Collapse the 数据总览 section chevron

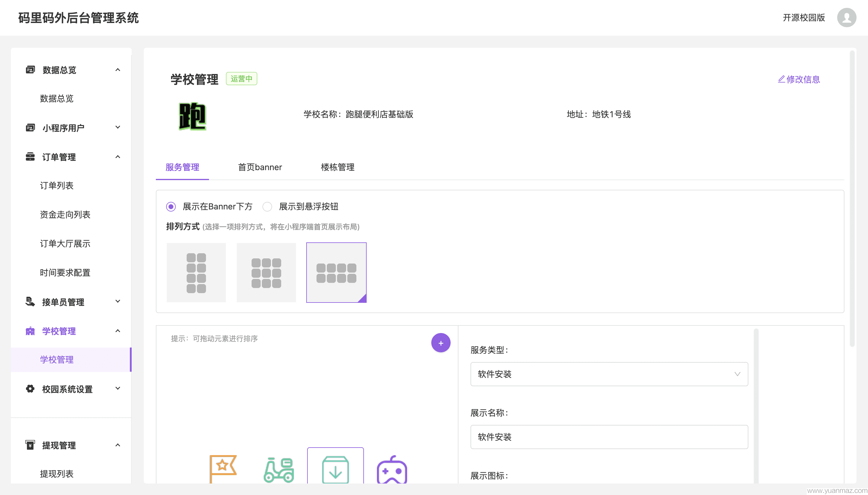click(117, 70)
